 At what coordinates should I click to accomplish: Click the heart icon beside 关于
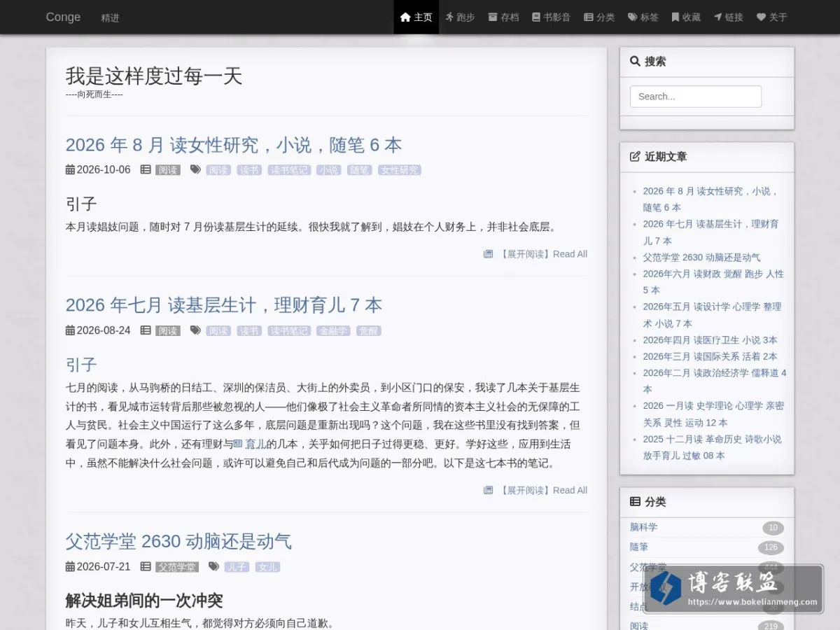point(762,17)
